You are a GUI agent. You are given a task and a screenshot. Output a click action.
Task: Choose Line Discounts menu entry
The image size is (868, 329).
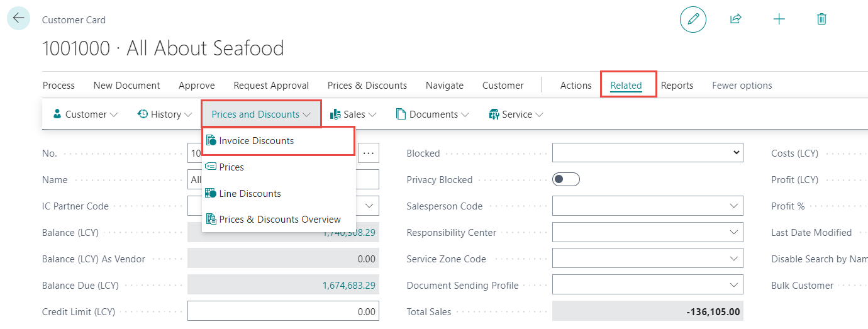(250, 194)
